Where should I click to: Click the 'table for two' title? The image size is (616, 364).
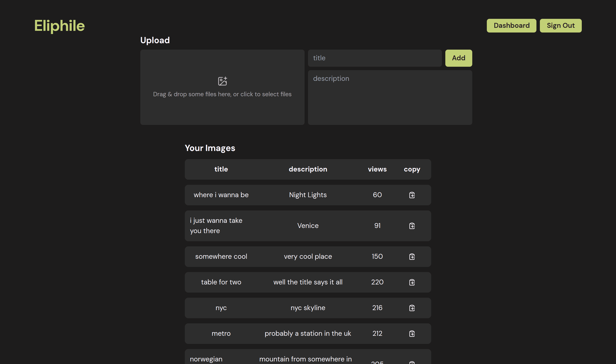221,282
